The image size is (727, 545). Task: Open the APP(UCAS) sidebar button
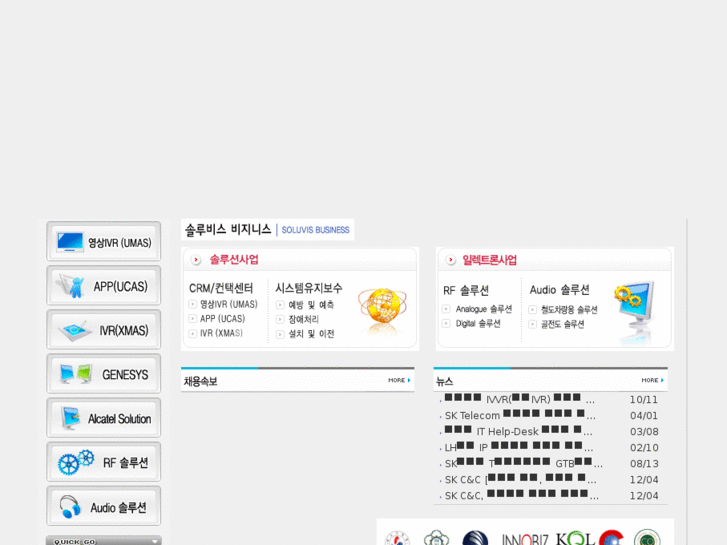tap(103, 285)
